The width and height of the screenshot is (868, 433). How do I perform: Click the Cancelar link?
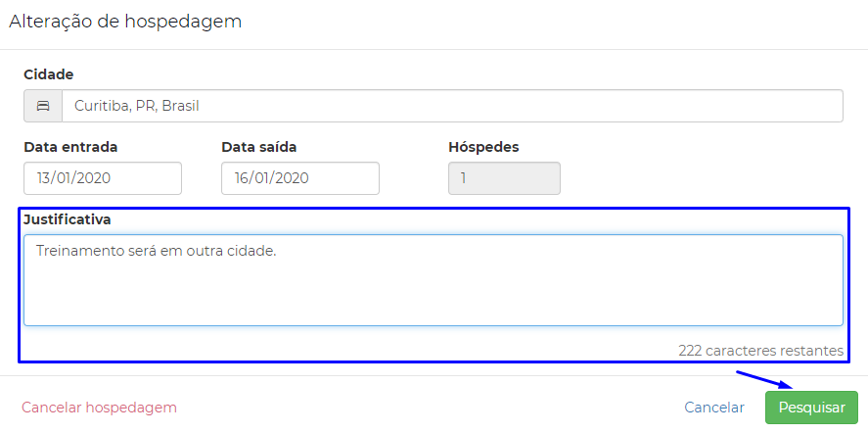714,408
